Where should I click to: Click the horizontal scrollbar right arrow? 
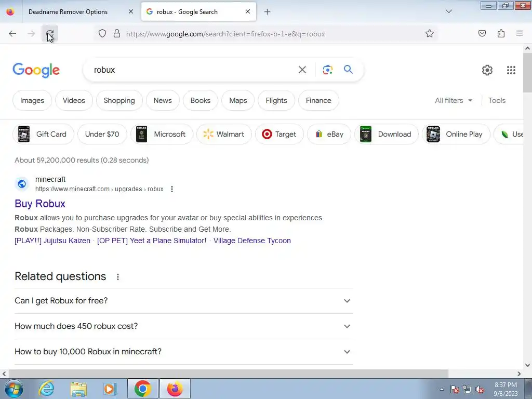(x=519, y=374)
